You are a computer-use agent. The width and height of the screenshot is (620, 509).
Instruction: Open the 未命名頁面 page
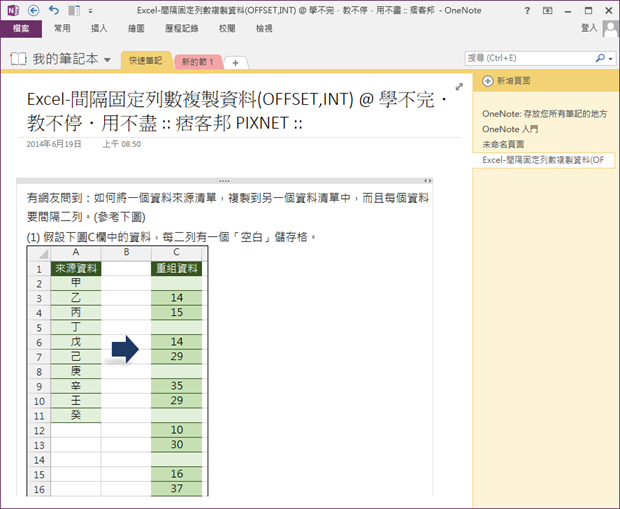coord(503,144)
